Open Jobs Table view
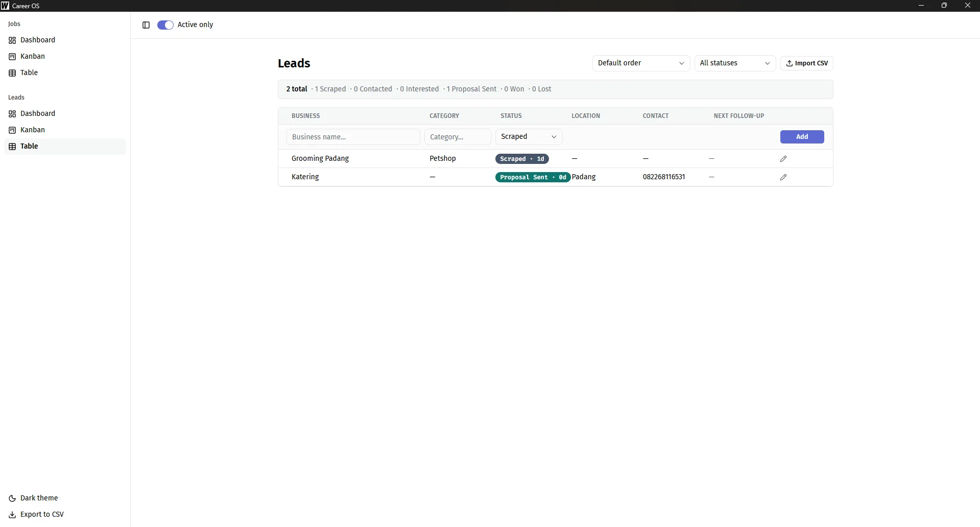 pos(65,73)
